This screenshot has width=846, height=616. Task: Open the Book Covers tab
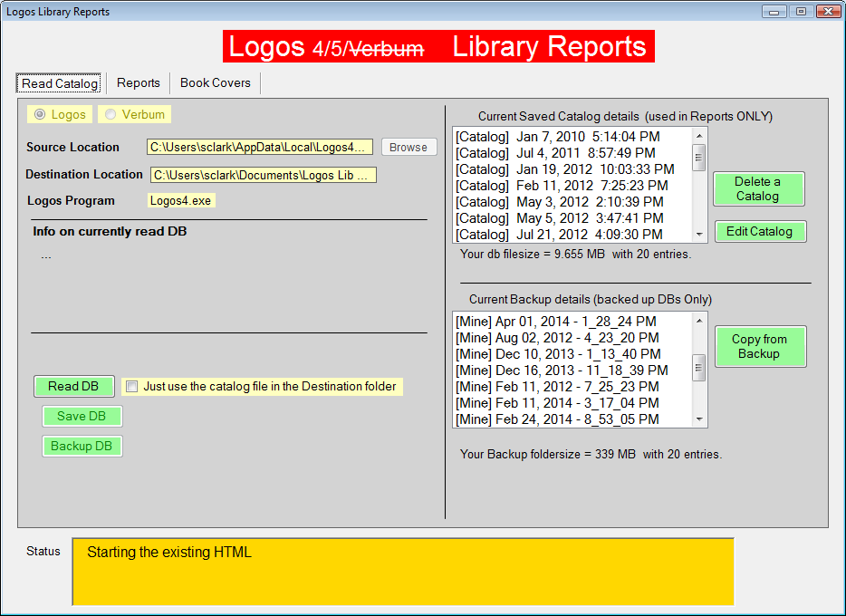point(216,83)
